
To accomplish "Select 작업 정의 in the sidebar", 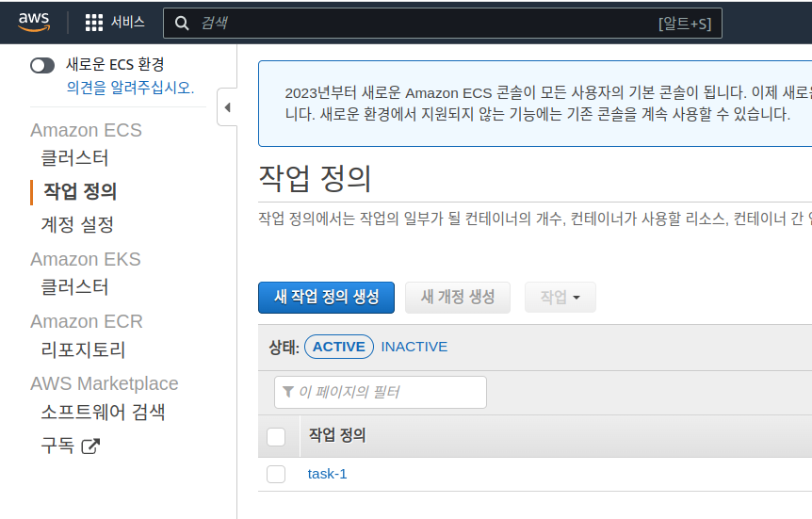I will 80,191.
